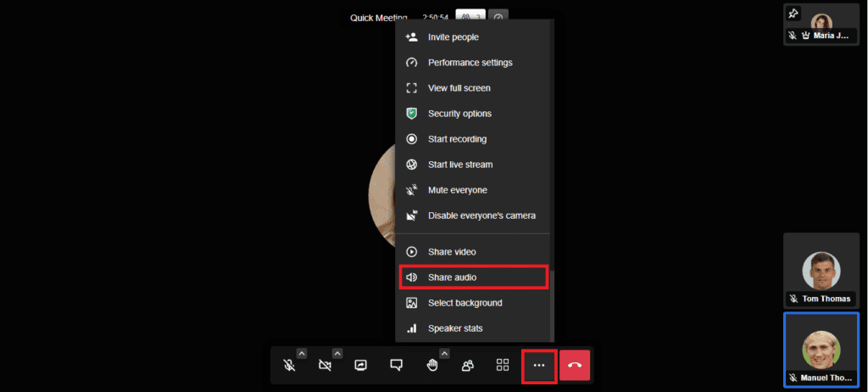Click the green security shield icon

point(411,114)
